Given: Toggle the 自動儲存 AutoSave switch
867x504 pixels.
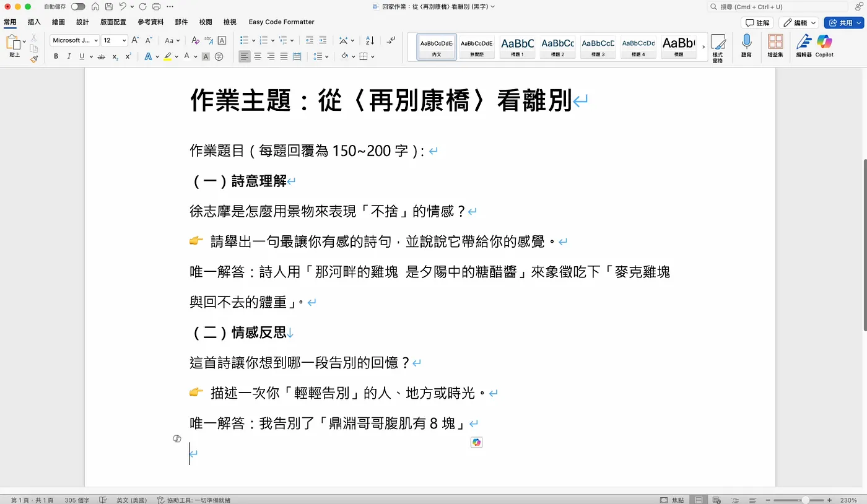Looking at the screenshot, I should tap(78, 6).
